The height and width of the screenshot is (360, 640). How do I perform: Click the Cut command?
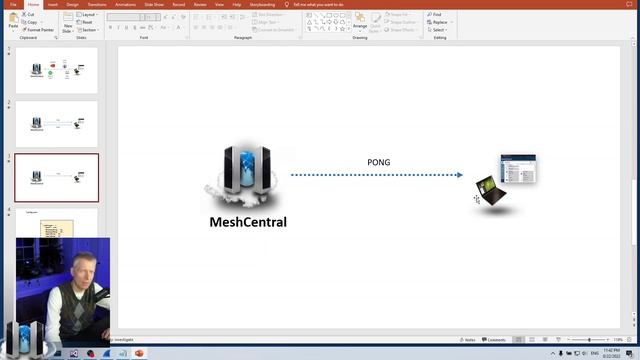[28, 14]
